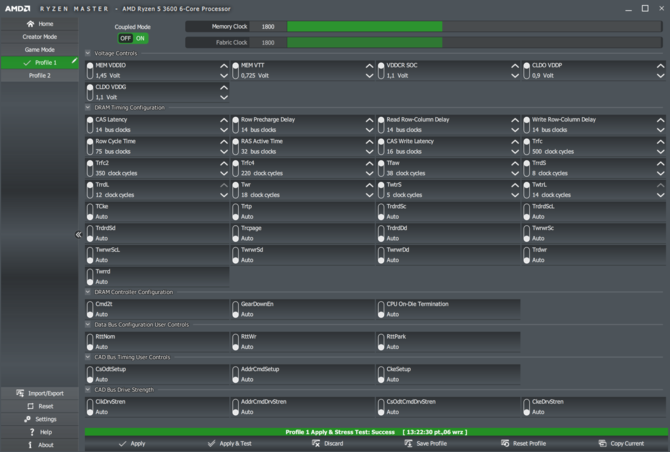
Task: Toggle MEM VDDIO manual control switch
Action: pyautogui.click(x=90, y=70)
